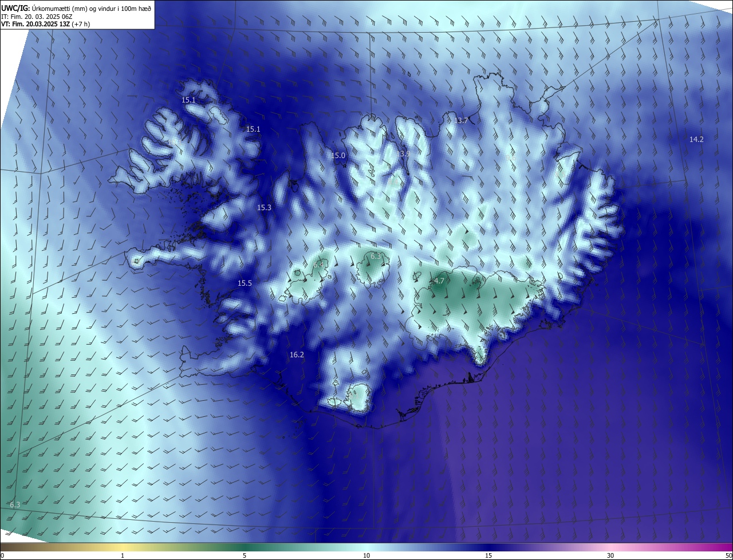Click the 13.9 value label
The height and width of the screenshot is (560, 733).
403,153
